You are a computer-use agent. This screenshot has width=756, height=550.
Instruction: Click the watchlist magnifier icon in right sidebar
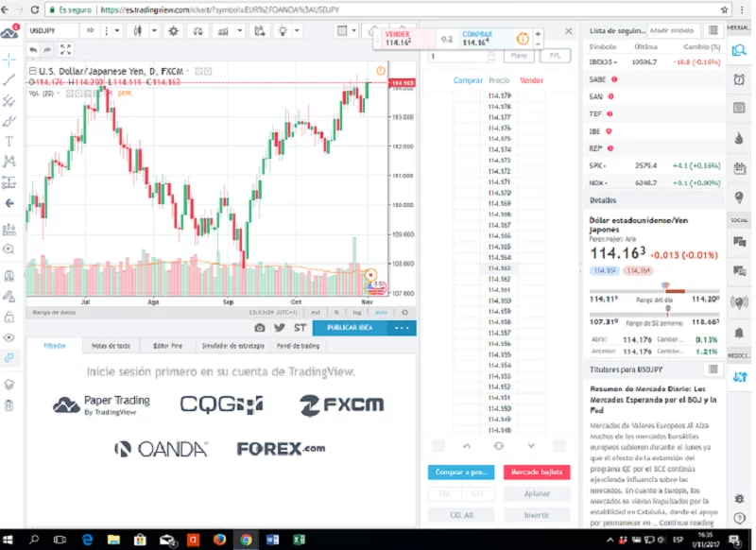coord(739,50)
